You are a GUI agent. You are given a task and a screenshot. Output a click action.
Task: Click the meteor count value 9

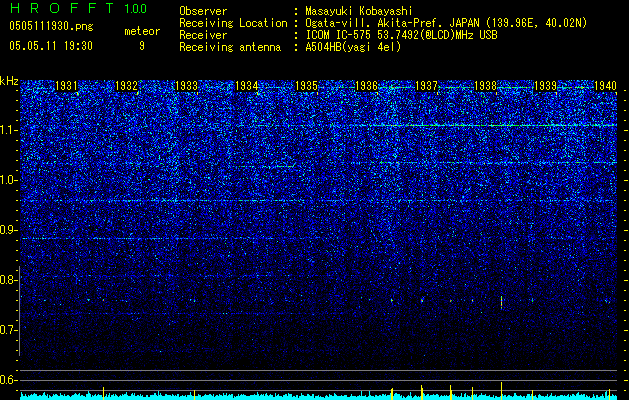point(142,46)
